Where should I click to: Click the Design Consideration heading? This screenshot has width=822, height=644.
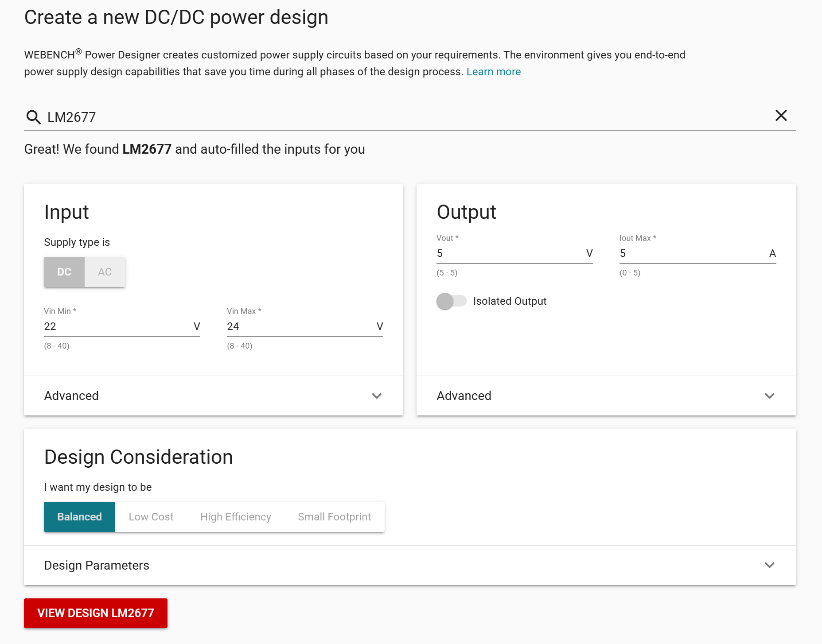pyautogui.click(x=139, y=457)
